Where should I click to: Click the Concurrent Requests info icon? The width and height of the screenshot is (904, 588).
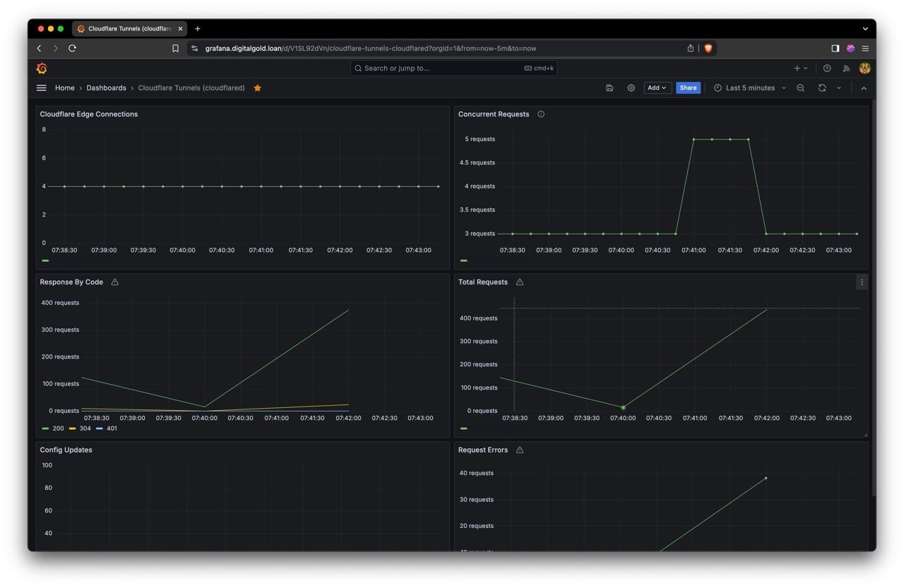pyautogui.click(x=541, y=114)
